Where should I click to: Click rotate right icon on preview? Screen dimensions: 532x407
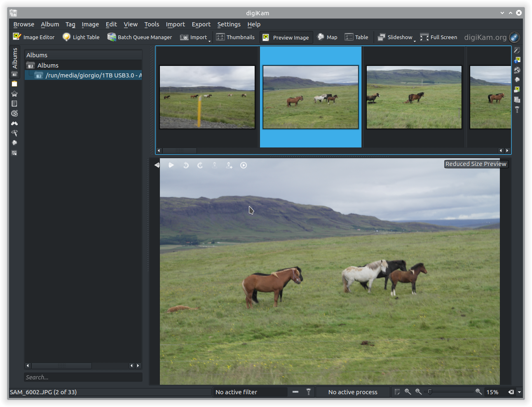[200, 165]
